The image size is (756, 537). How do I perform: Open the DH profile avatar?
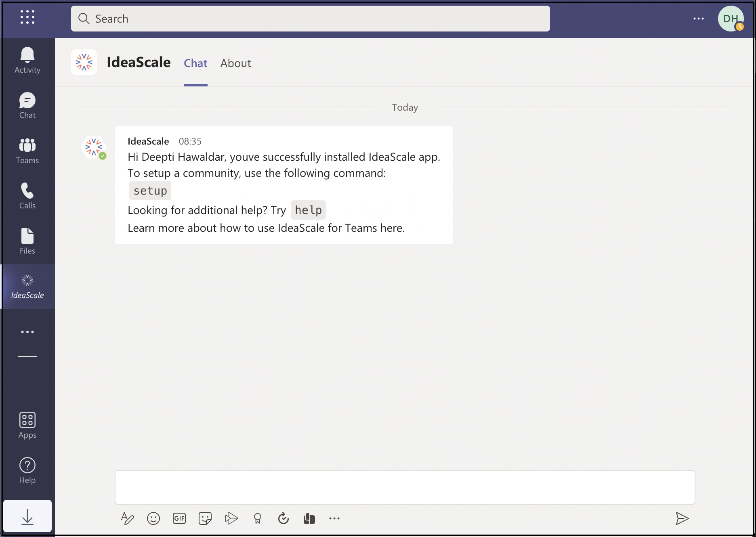731,19
